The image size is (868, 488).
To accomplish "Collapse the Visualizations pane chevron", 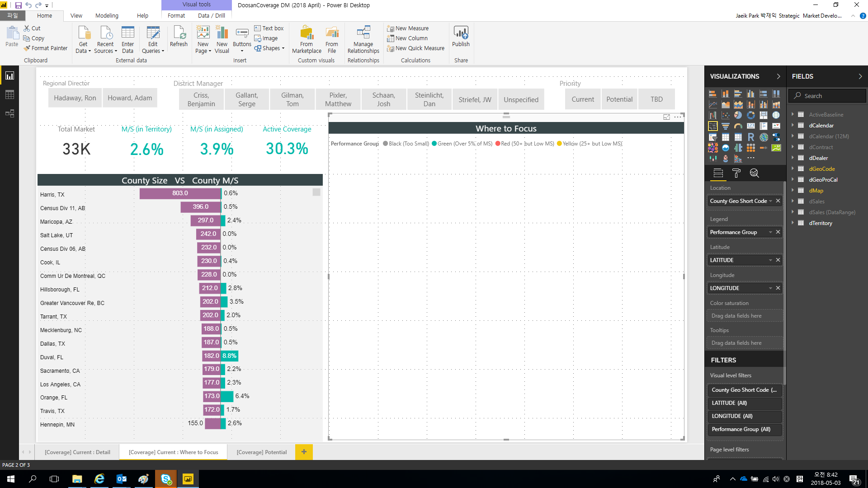I will [x=778, y=76].
